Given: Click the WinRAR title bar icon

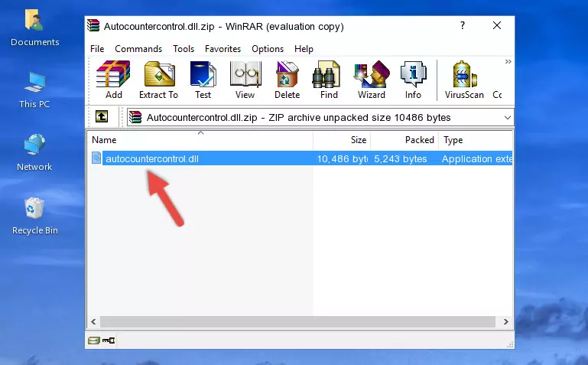Looking at the screenshot, I should pos(93,26).
